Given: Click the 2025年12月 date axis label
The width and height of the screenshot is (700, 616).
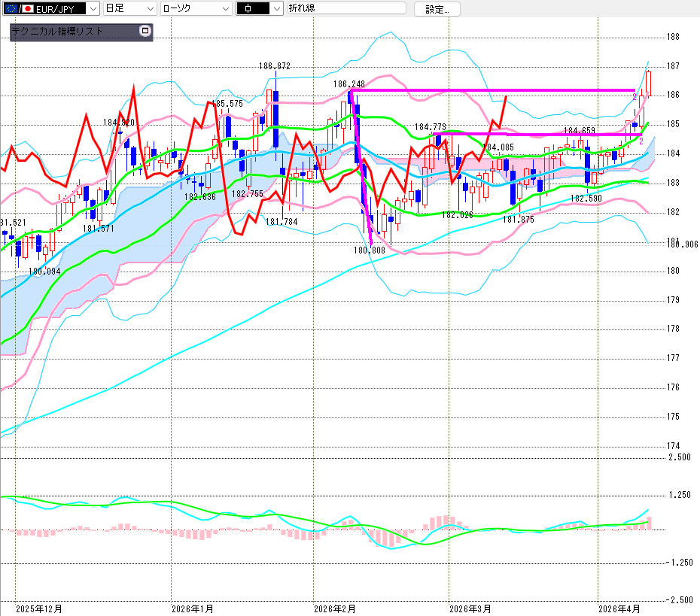Looking at the screenshot, I should point(38,608).
